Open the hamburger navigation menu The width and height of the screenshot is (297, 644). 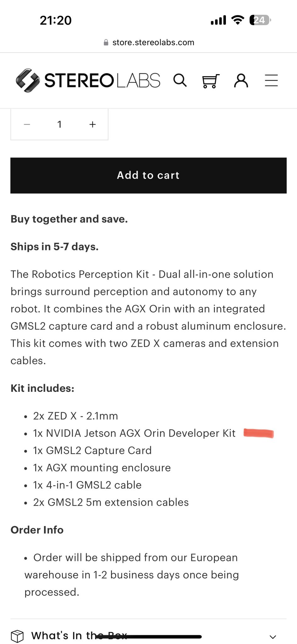coord(271,80)
